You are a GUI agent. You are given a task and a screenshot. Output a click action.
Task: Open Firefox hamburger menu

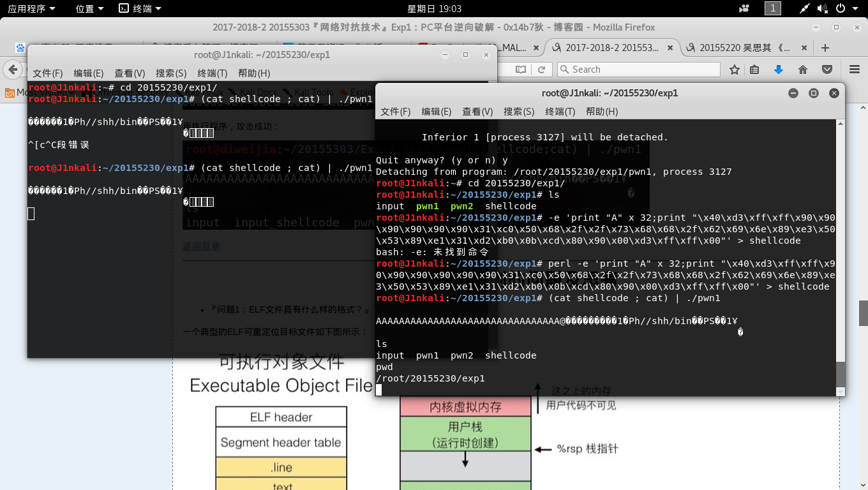pyautogui.click(x=854, y=70)
